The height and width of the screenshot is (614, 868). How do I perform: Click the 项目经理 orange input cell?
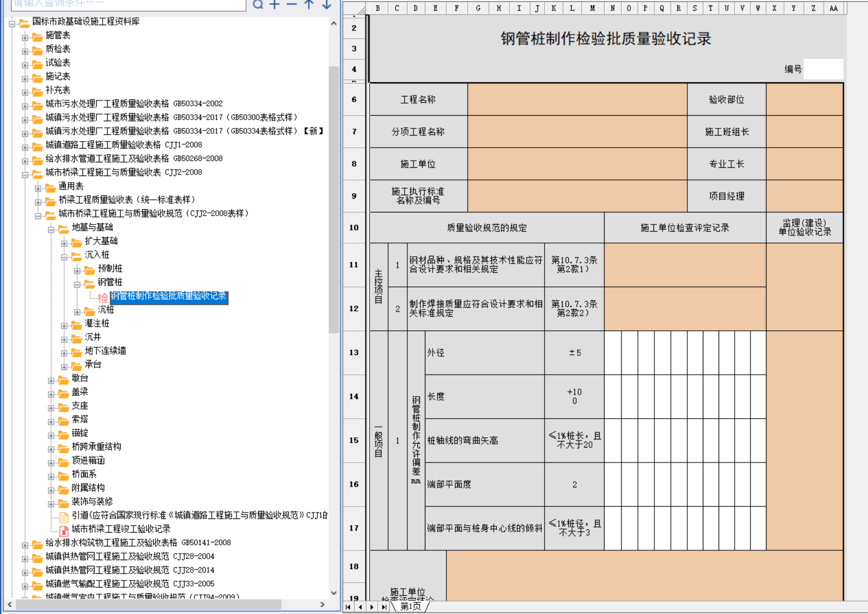[x=804, y=196]
